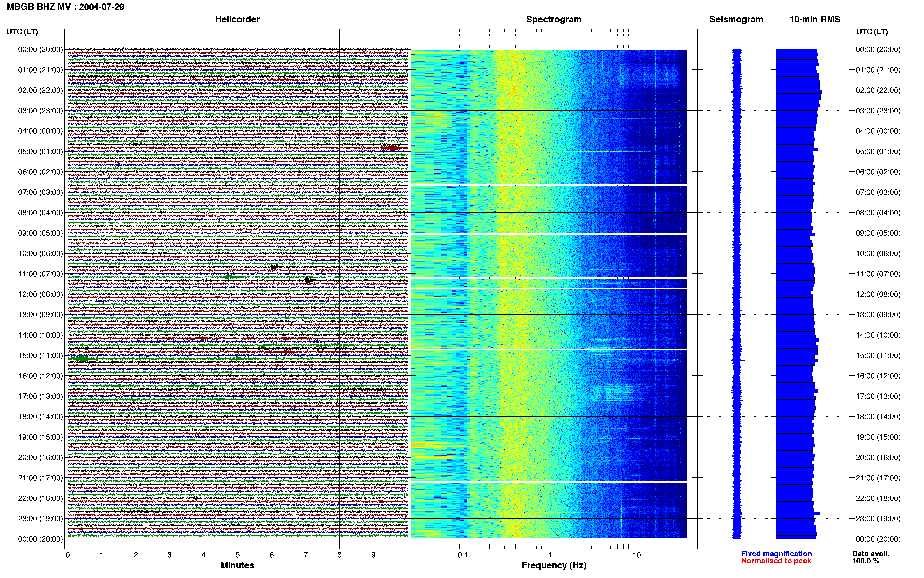Click the 'Seismogram' panel heading
Screen dimensions: 924x578
pos(736,20)
